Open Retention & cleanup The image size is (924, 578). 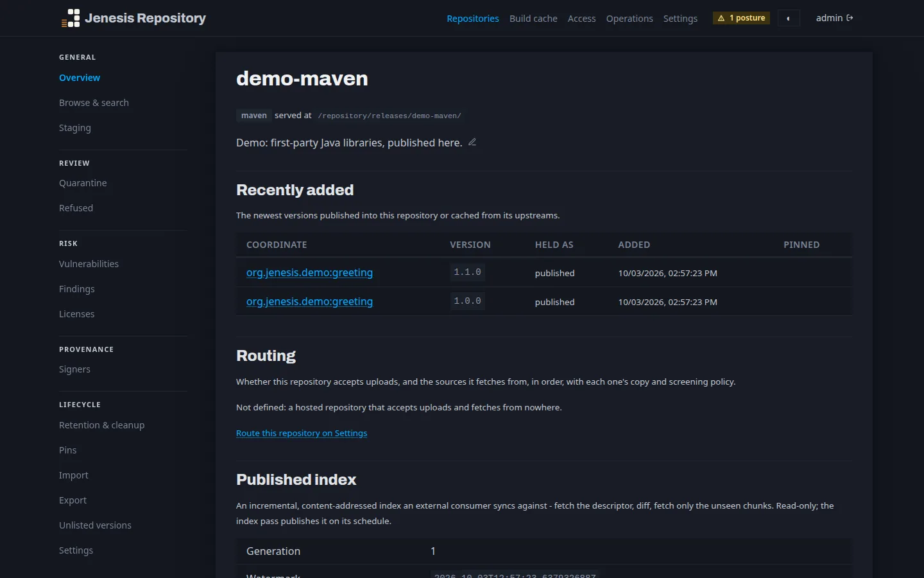pos(102,425)
